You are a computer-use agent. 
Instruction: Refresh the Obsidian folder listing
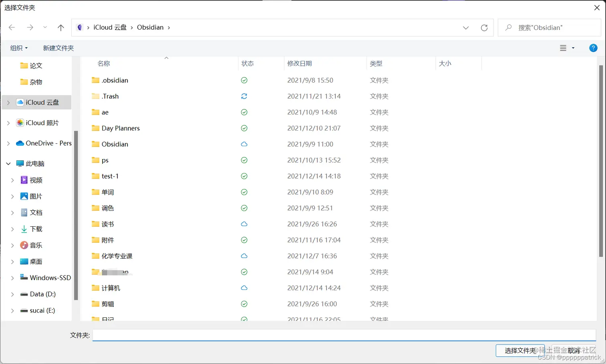click(484, 28)
